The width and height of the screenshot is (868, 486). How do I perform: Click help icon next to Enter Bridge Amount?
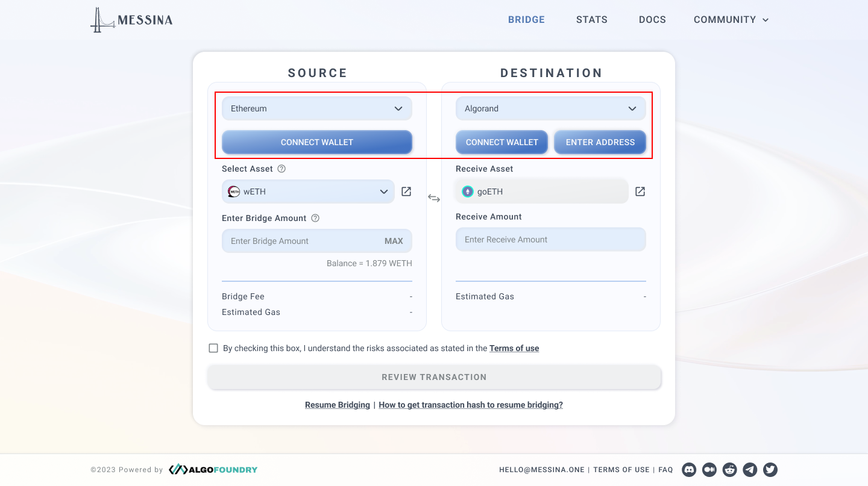(x=315, y=218)
